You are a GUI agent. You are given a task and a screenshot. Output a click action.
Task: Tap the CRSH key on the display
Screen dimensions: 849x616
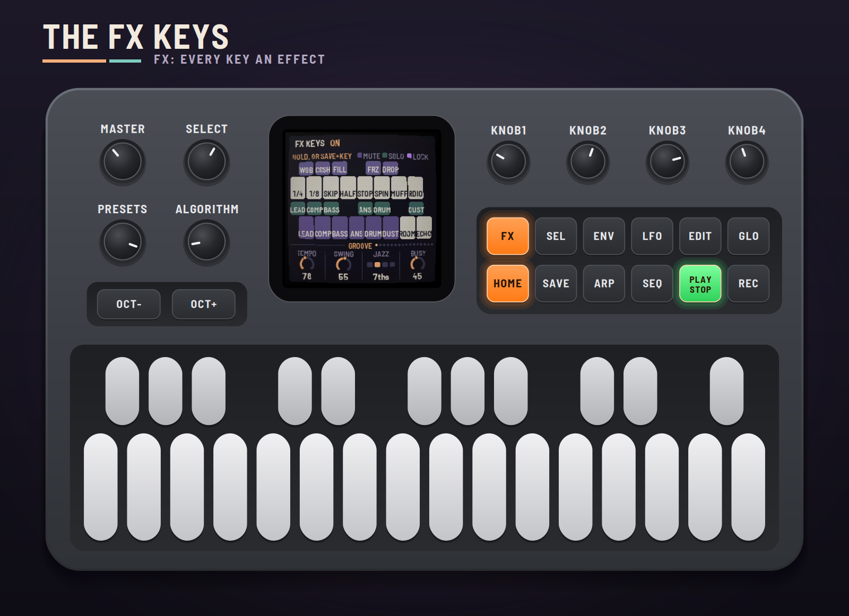(323, 168)
